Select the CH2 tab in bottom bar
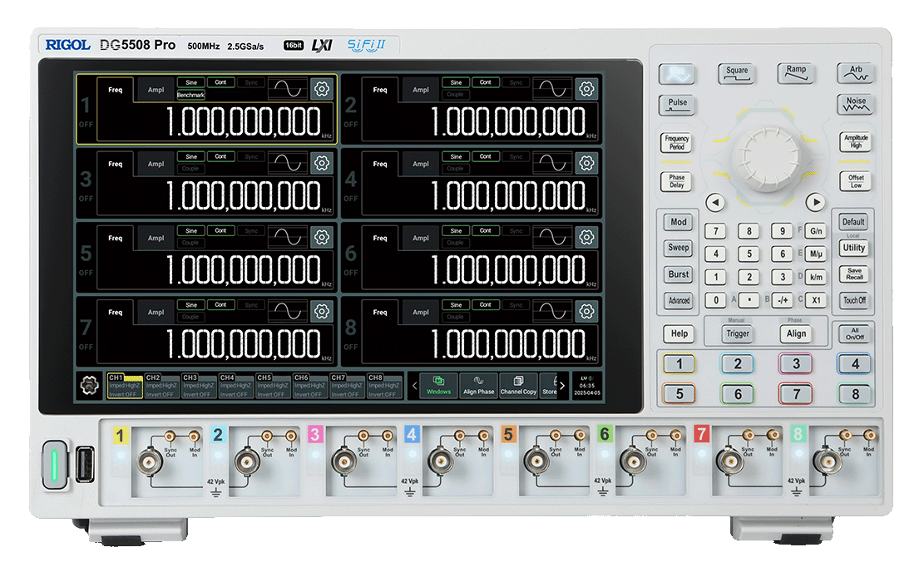This screenshot has width=924, height=572. (163, 386)
